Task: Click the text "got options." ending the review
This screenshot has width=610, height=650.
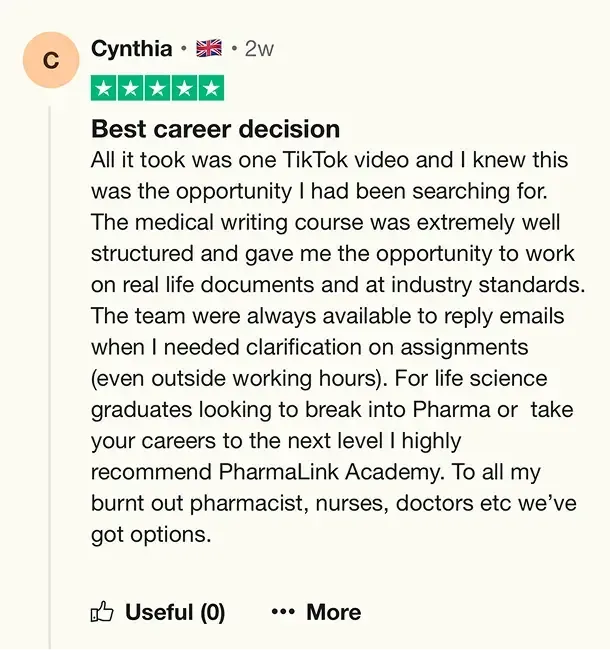Action: (x=151, y=534)
